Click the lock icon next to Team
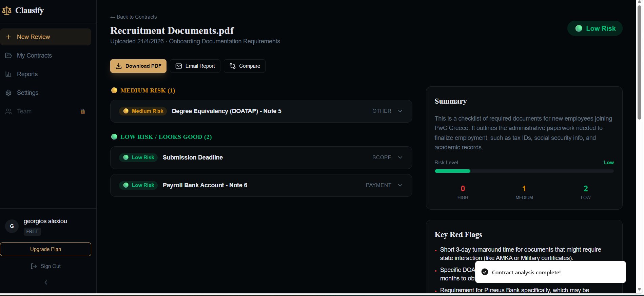Image resolution: width=644 pixels, height=296 pixels. (82, 111)
